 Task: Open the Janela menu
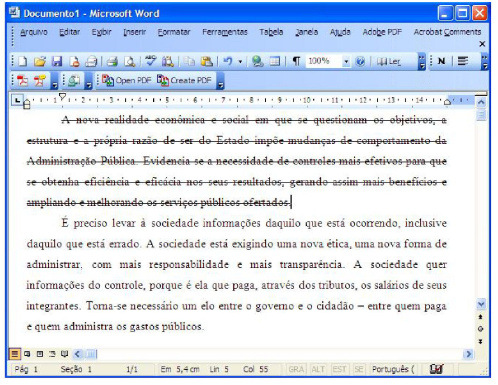point(306,32)
